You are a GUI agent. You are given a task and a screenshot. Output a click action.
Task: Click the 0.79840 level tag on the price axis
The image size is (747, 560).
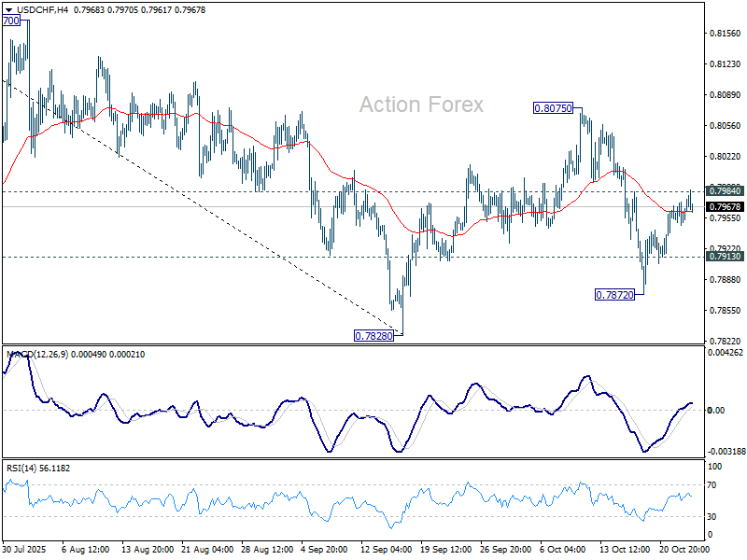pyautogui.click(x=725, y=191)
